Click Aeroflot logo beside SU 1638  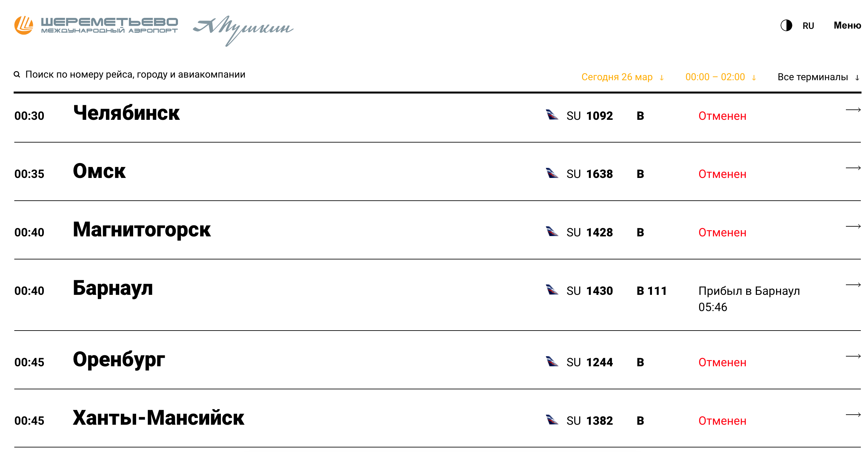tap(552, 173)
